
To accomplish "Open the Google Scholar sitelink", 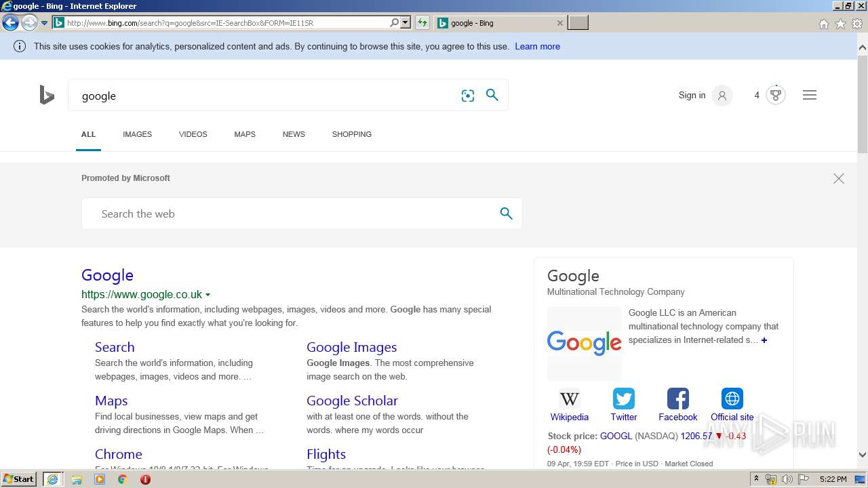I will (x=352, y=401).
